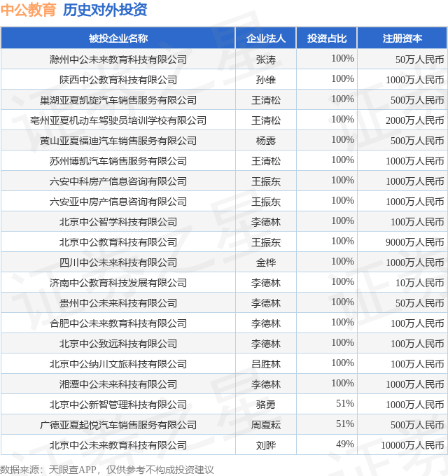Click 亳州亚夏机动车驾驶员培训学校有限公司 cell
Screen dimensions: 448x476
pyautogui.click(x=118, y=120)
